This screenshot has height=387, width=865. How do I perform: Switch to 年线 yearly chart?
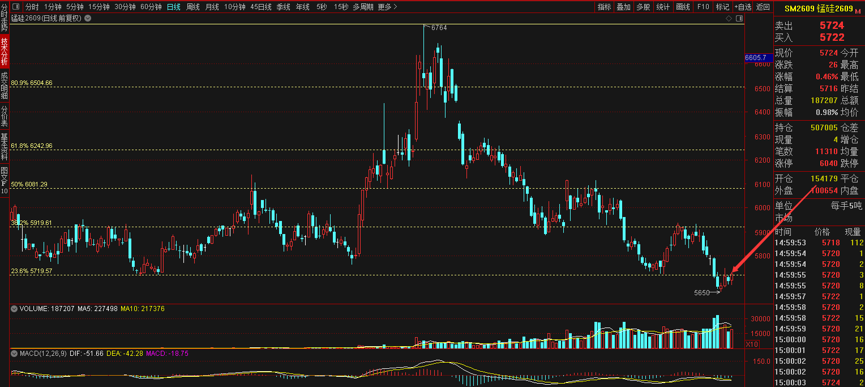pyautogui.click(x=302, y=7)
